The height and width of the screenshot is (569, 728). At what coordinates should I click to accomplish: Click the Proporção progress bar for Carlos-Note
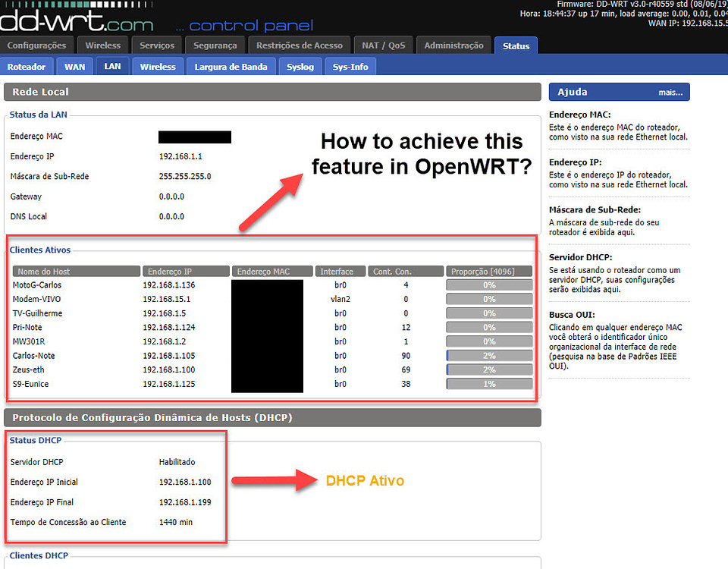click(489, 356)
